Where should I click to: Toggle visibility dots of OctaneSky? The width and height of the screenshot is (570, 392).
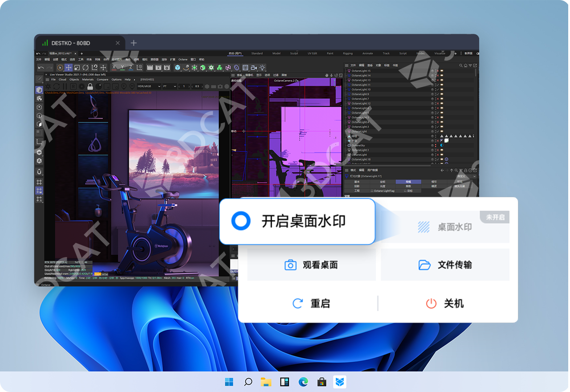click(436, 145)
